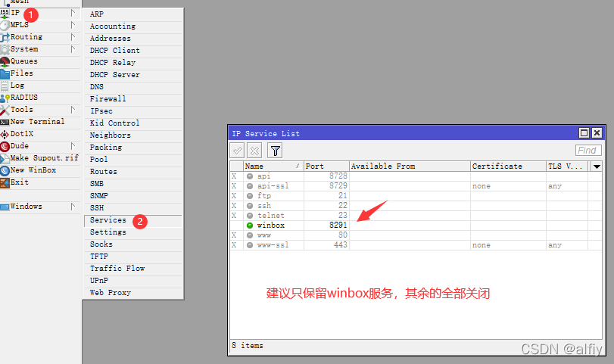Click the IP menu icon in sidebar
The width and height of the screenshot is (614, 364).
tap(5, 13)
